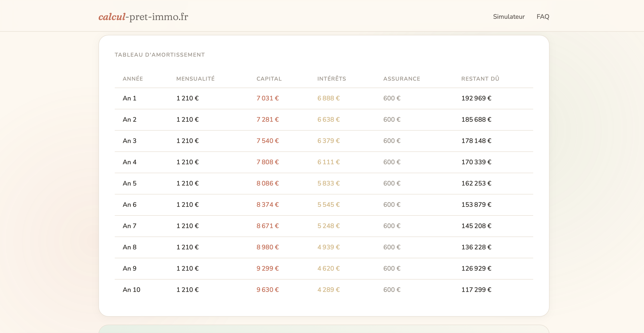Click remaining balance 192 969 €

[476, 98]
